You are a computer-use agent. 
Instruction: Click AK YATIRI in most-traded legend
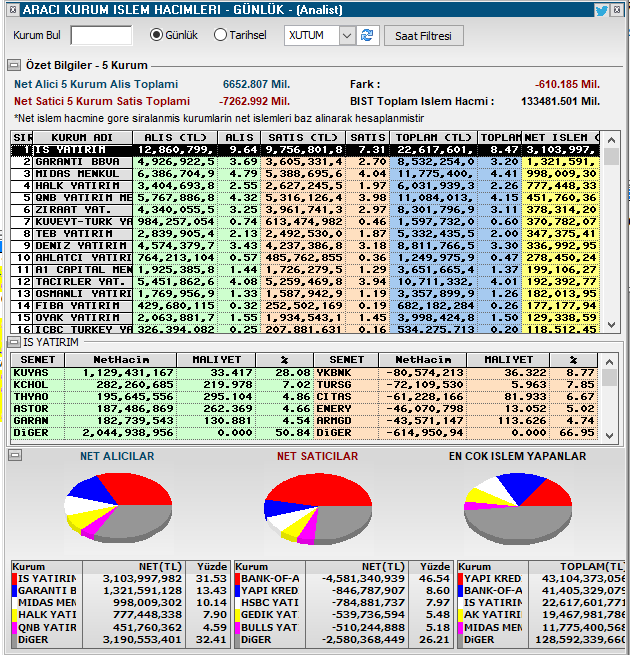tap(493, 615)
